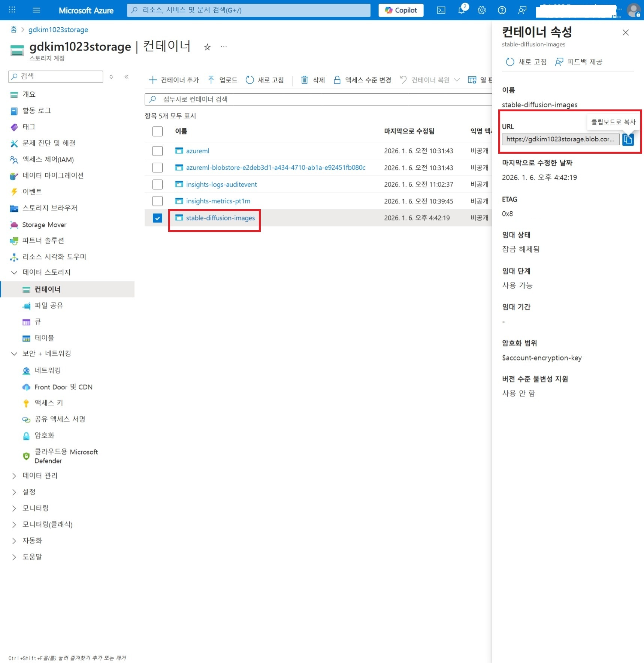The width and height of the screenshot is (644, 663).
Task: Click 삭제 trash toolbar button
Action: click(x=313, y=80)
